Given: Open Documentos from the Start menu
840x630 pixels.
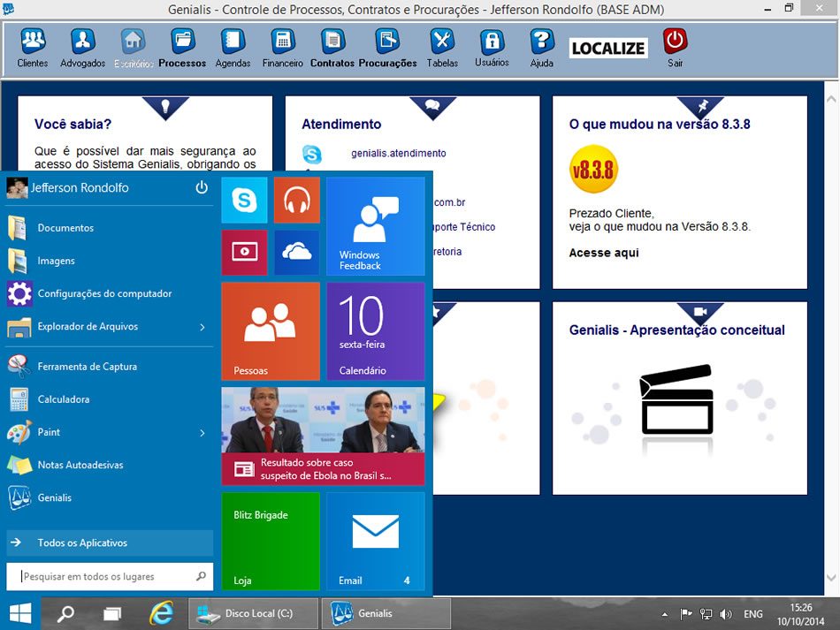Looking at the screenshot, I should pyautogui.click(x=110, y=228).
